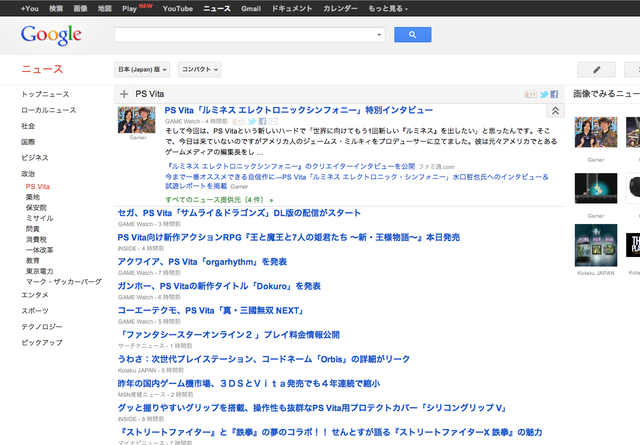This screenshot has height=445, width=640.
Task: Open 地図 in top bar
Action: tap(104, 8)
